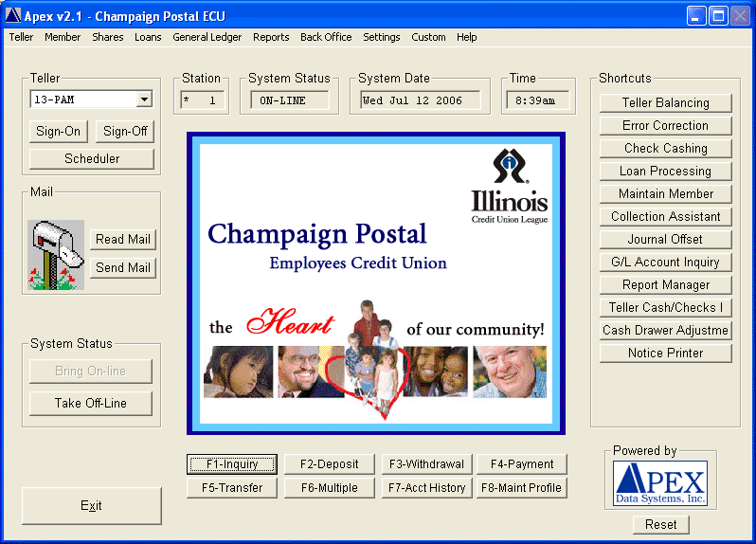756x544 pixels.
Task: Click the Sign-Off button
Action: (x=125, y=131)
